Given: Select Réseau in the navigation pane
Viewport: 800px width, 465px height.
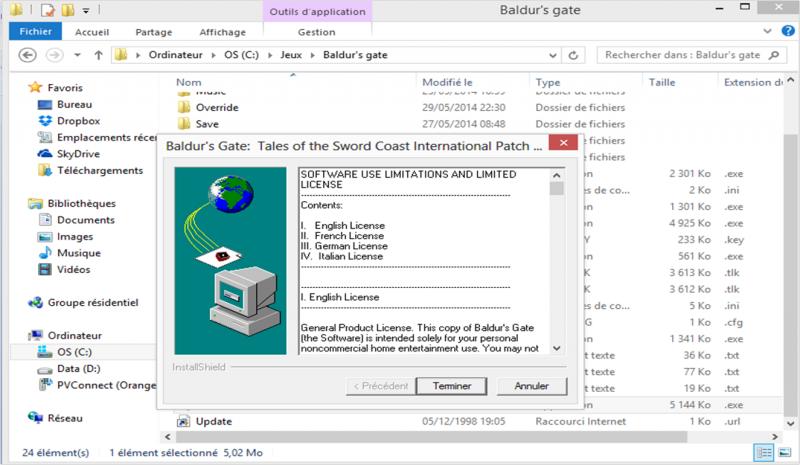Looking at the screenshot, I should click(x=65, y=418).
